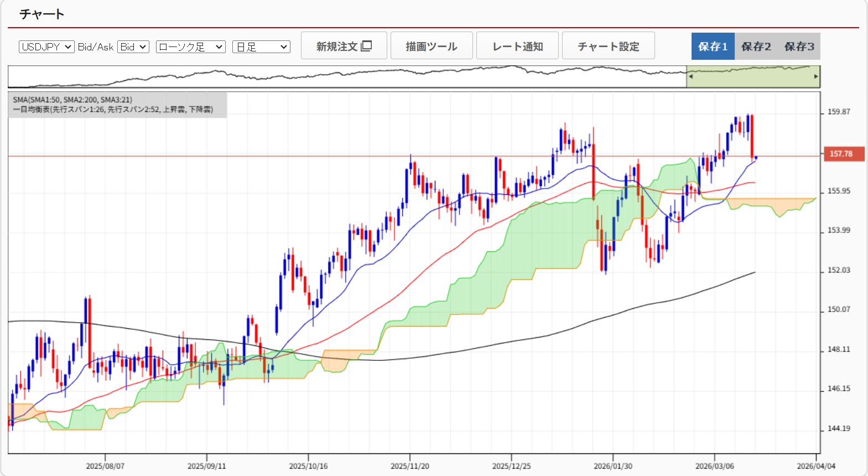Click the レート通知 rate alert button
The image size is (868, 476).
coord(517,46)
